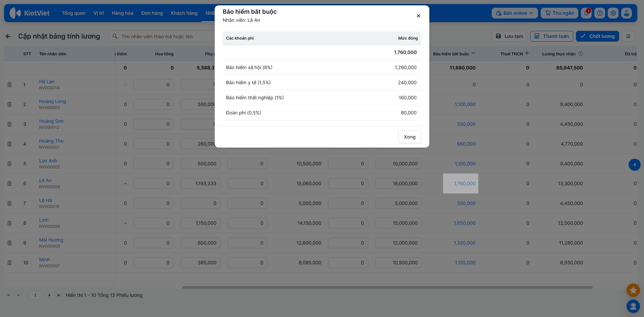Click the Tên nhân viên column header
Viewport: 644px width, 317px height.
[x=53, y=54]
